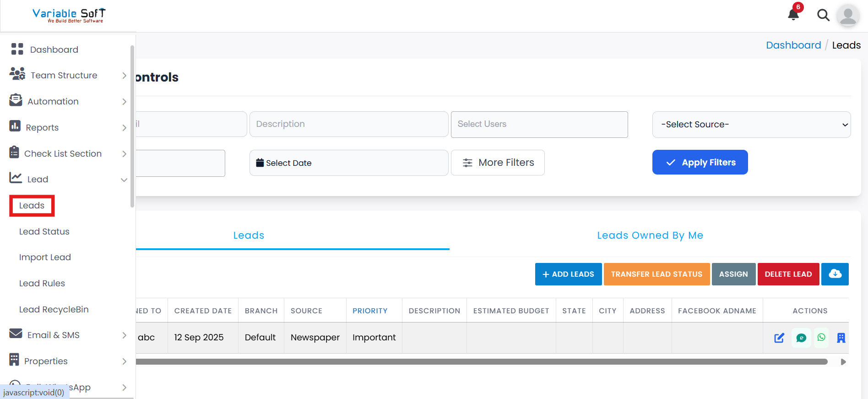Click the Variable Soft logo
Viewport: 868px width, 399px height.
(x=69, y=16)
